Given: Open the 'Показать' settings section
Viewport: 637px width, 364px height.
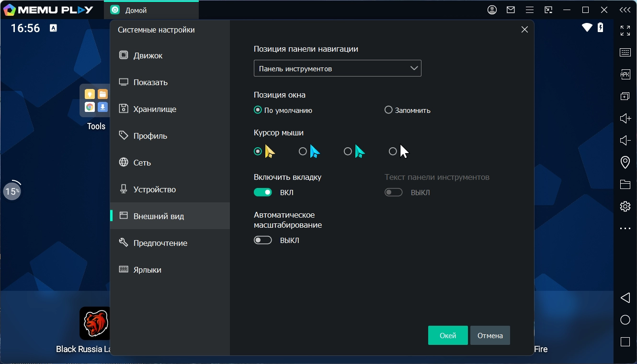Looking at the screenshot, I should [170, 82].
